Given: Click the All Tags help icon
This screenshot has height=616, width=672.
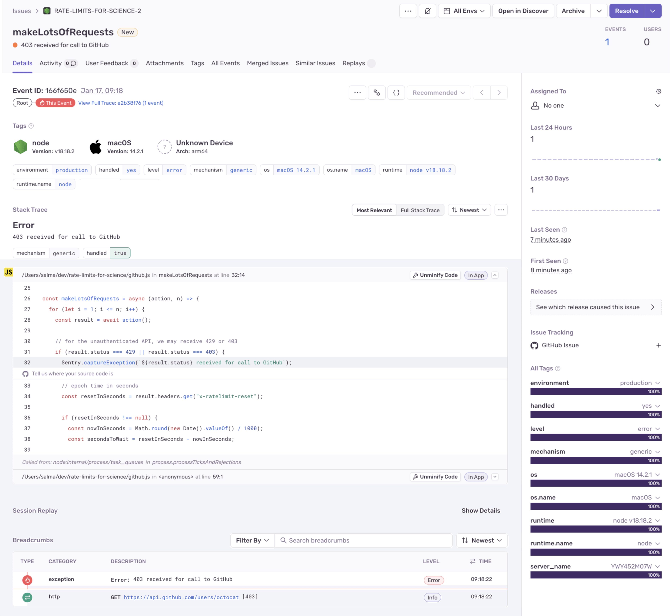Looking at the screenshot, I should click(558, 368).
